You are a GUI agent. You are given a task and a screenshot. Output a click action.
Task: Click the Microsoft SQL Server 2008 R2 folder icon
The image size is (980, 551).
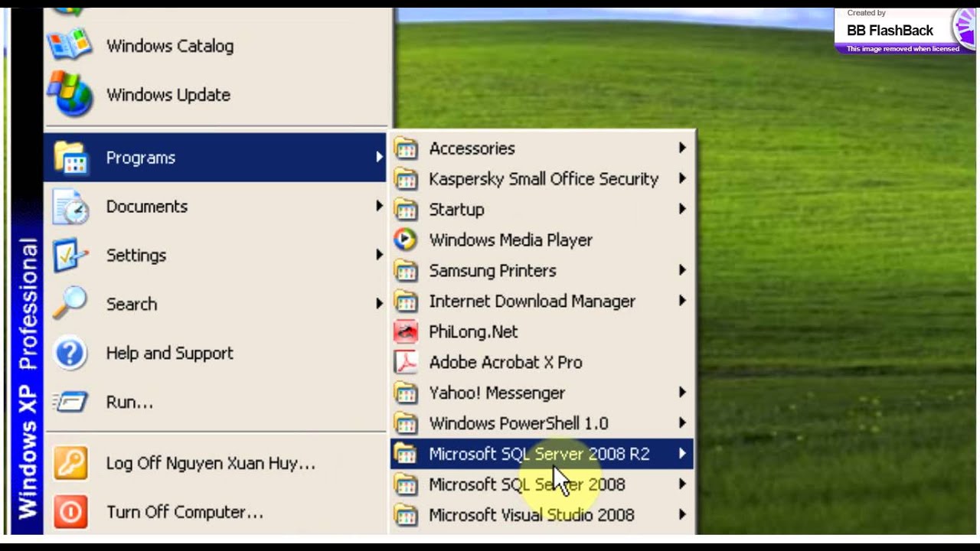click(x=406, y=455)
